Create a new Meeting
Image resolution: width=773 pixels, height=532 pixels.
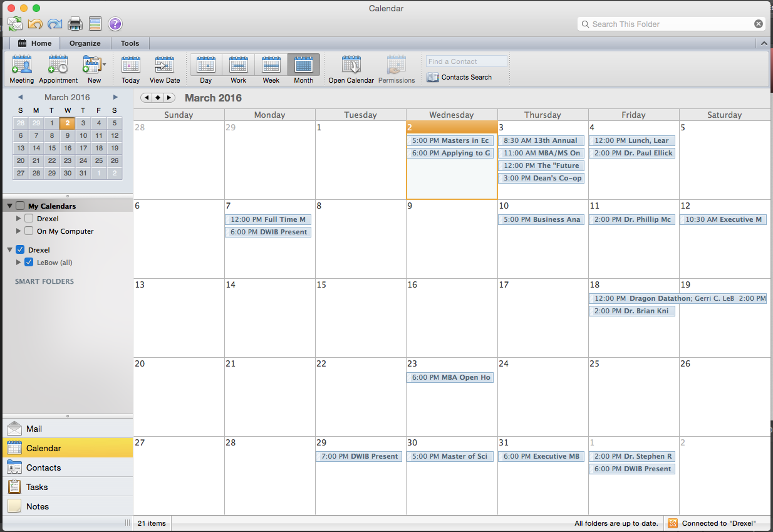(22, 69)
